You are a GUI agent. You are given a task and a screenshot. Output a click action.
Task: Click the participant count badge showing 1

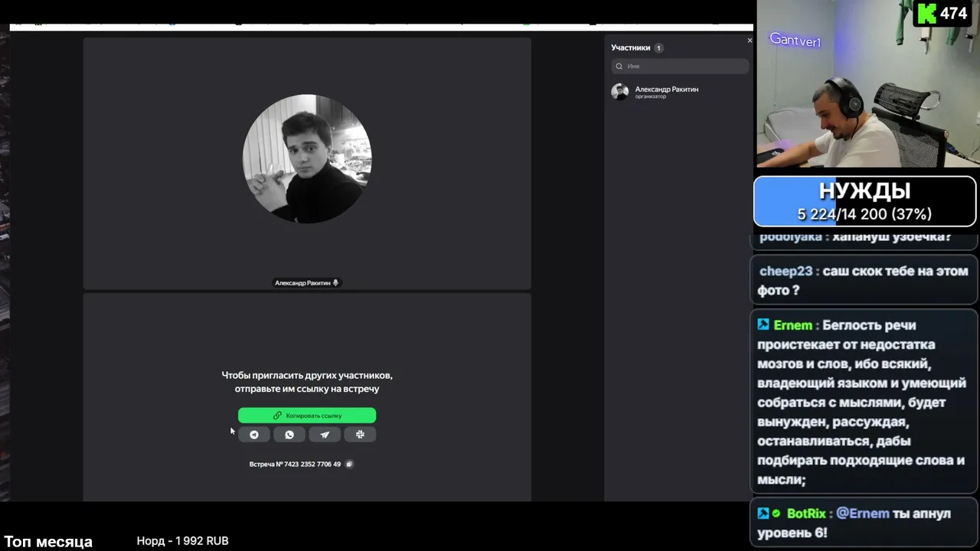(658, 47)
